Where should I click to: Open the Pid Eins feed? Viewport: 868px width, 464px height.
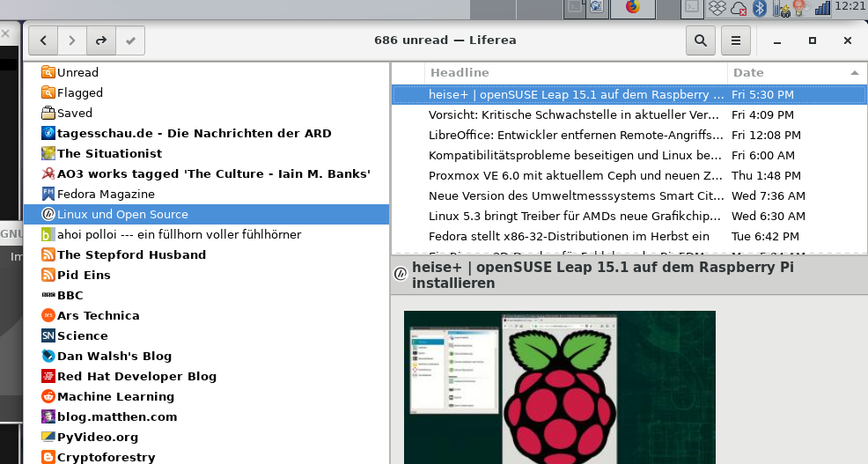(206, 276)
